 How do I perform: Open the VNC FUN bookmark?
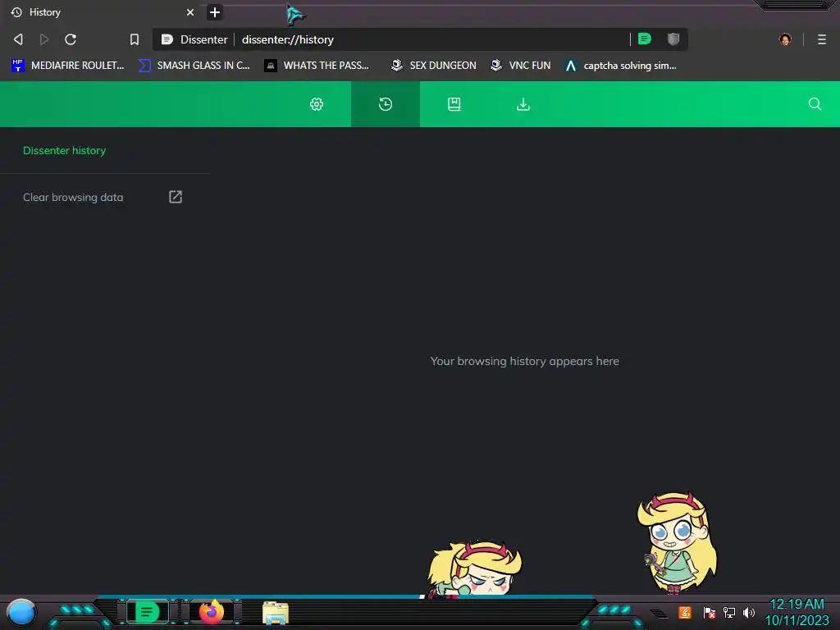[520, 66]
